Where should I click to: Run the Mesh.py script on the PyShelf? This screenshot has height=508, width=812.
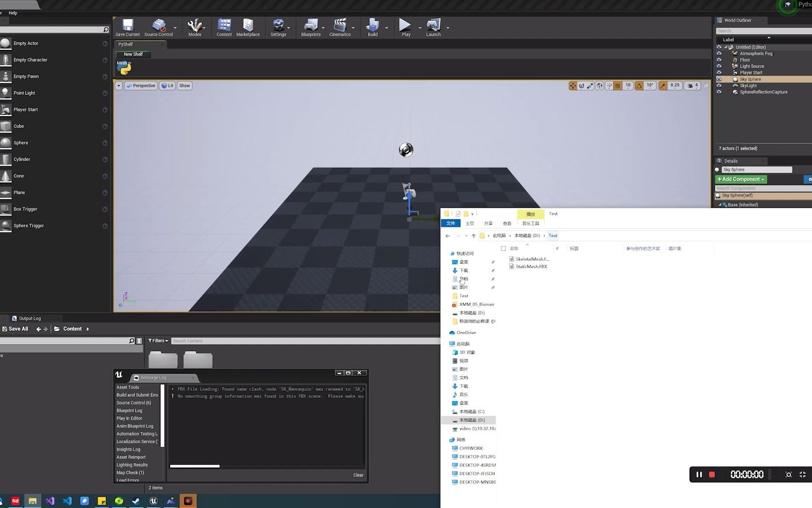(x=124, y=69)
